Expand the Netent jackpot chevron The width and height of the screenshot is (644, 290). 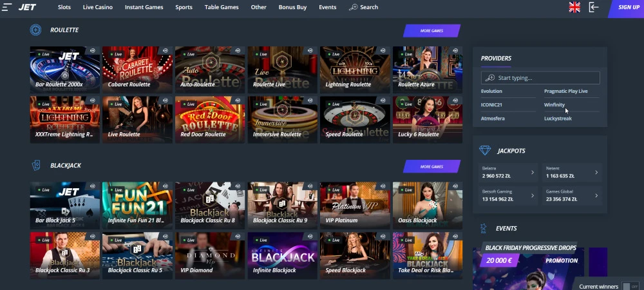(x=596, y=173)
